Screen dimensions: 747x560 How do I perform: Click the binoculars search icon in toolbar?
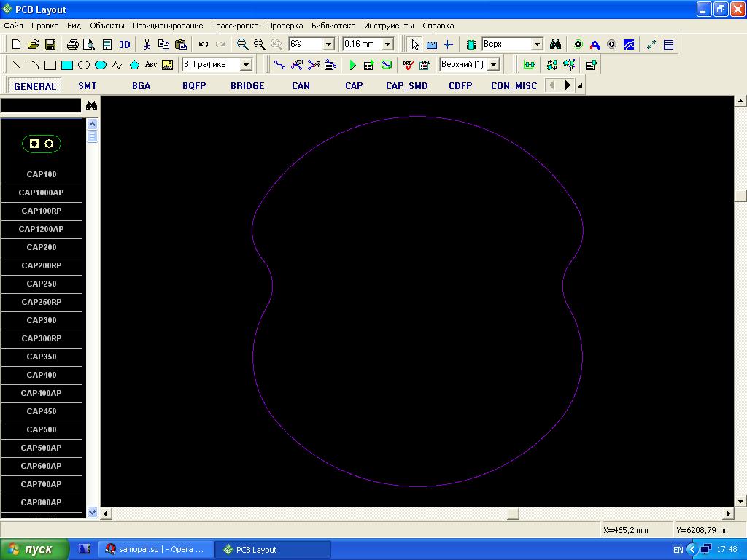click(555, 44)
